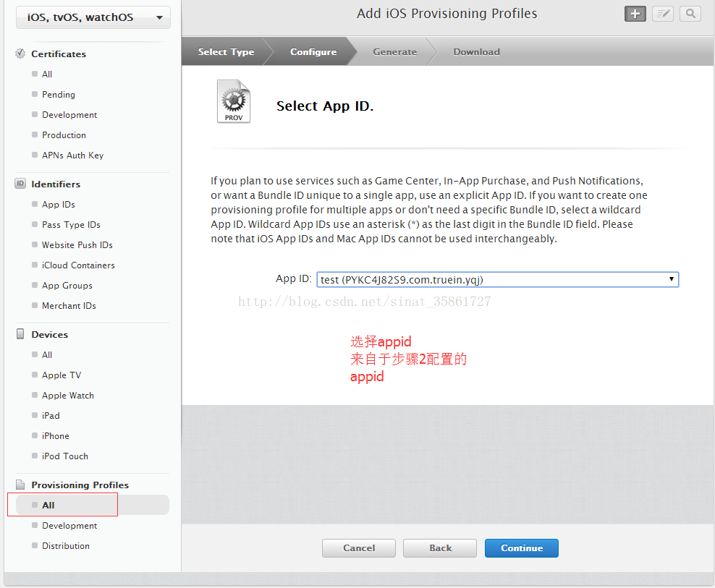Click the Back button
The image size is (715, 588).
tap(440, 548)
